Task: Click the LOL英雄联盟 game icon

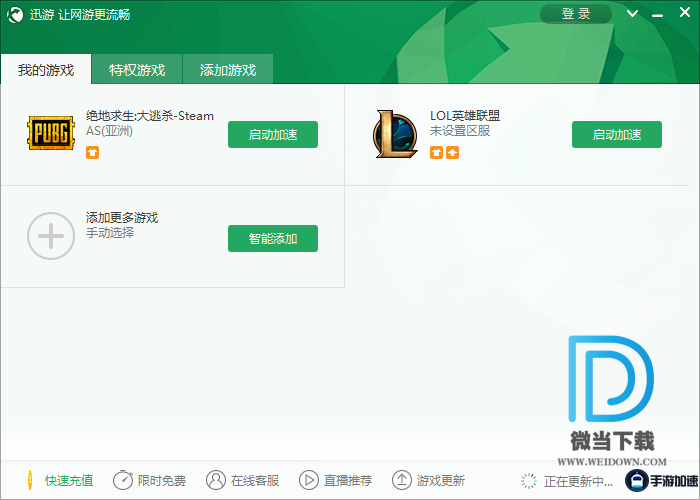Action: (x=395, y=133)
